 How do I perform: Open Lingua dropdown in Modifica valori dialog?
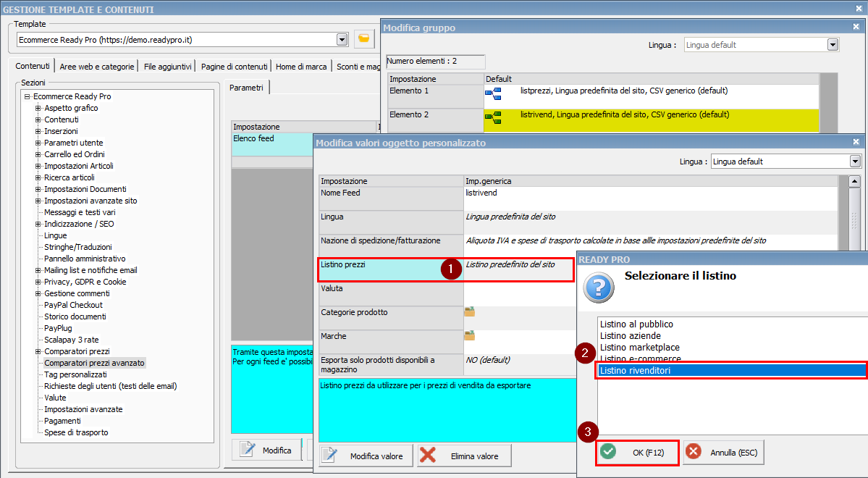click(855, 162)
